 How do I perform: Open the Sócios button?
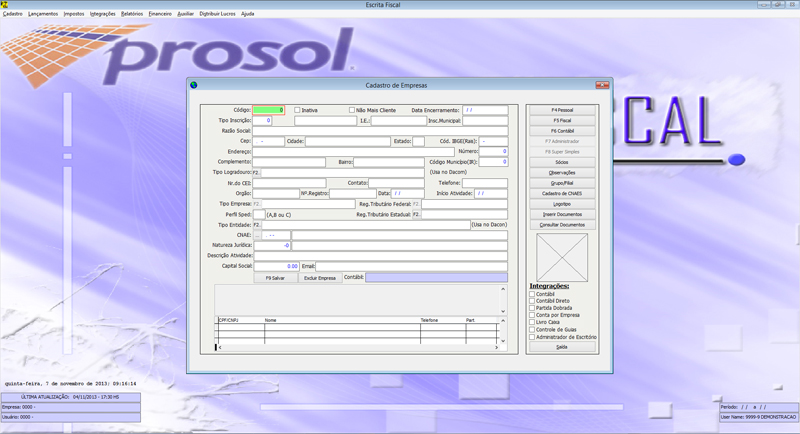(562, 162)
